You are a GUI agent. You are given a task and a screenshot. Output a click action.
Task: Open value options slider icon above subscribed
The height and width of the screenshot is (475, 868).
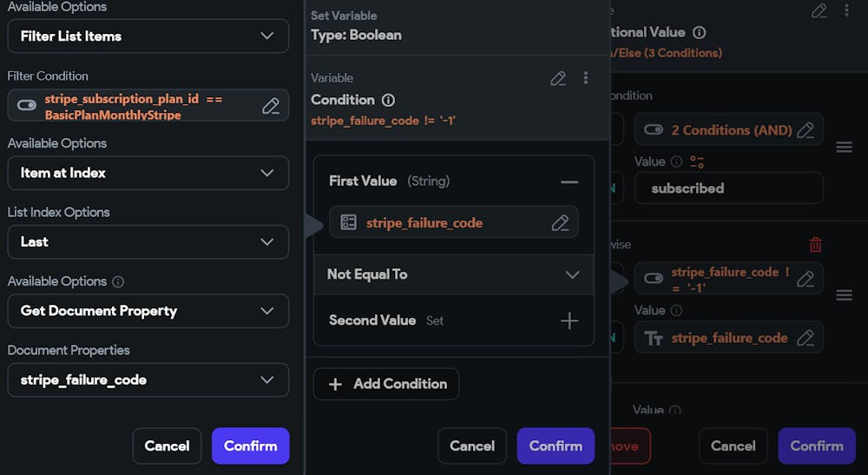tap(697, 162)
